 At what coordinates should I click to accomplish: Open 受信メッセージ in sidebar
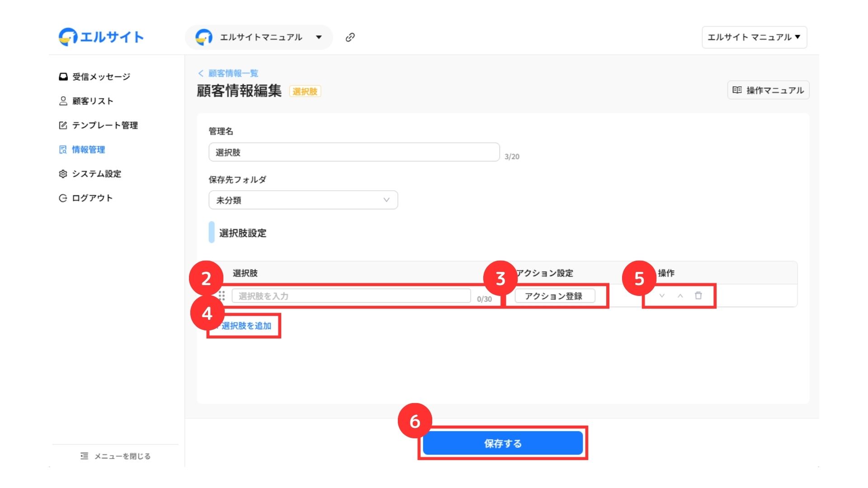100,77
